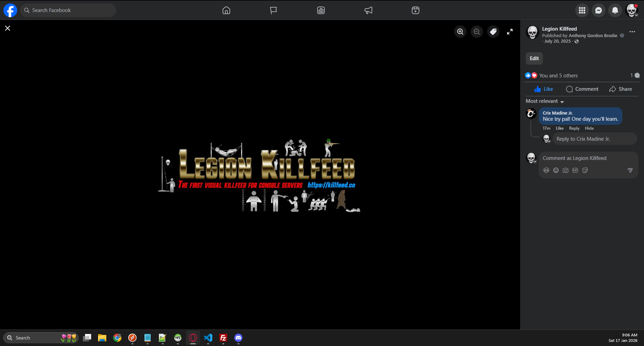Add a GIF to the comment
This screenshot has height=346, width=644.
point(575,170)
